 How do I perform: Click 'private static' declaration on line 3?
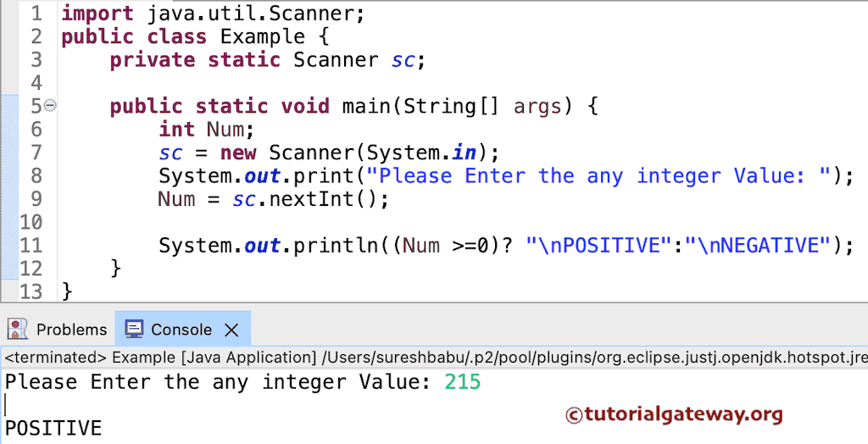pyautogui.click(x=195, y=60)
